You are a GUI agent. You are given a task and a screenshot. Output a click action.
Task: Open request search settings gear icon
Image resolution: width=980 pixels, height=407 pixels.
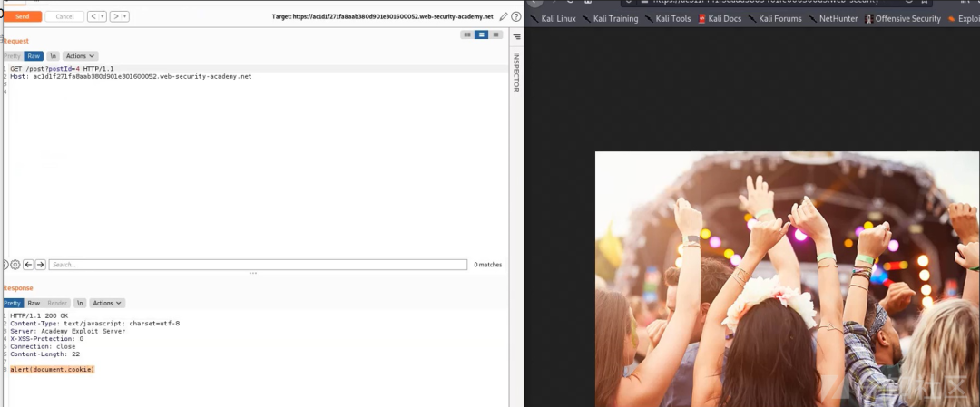click(15, 265)
